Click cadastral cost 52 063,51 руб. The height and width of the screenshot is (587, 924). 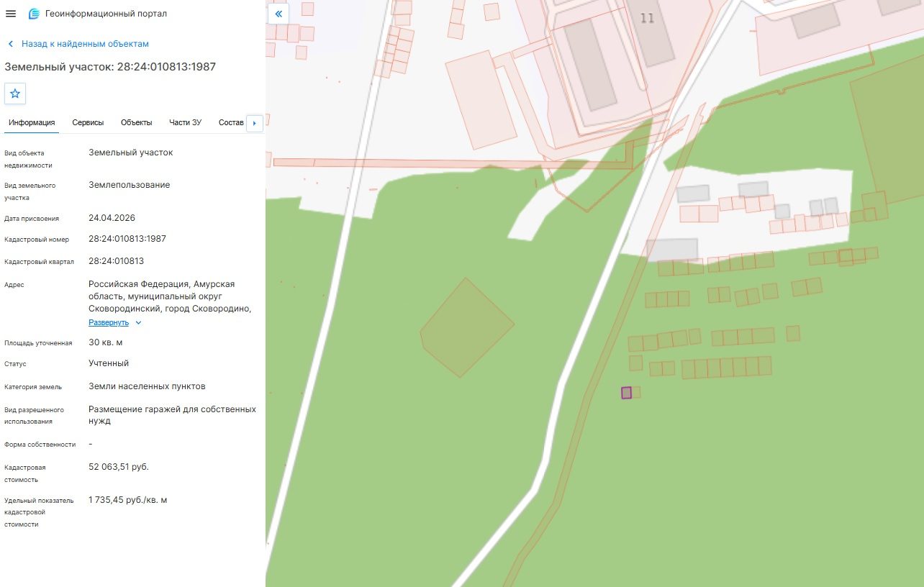119,467
